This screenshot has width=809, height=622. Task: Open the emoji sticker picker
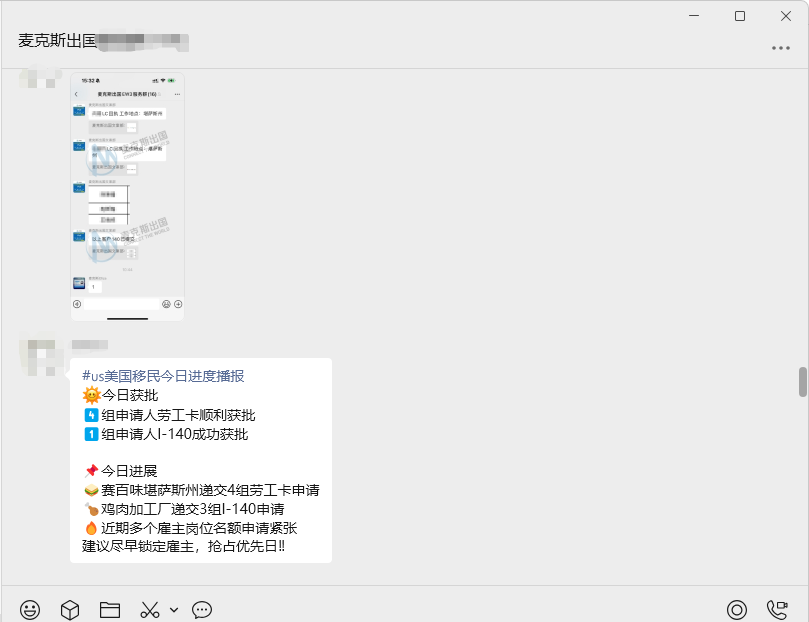click(30, 609)
